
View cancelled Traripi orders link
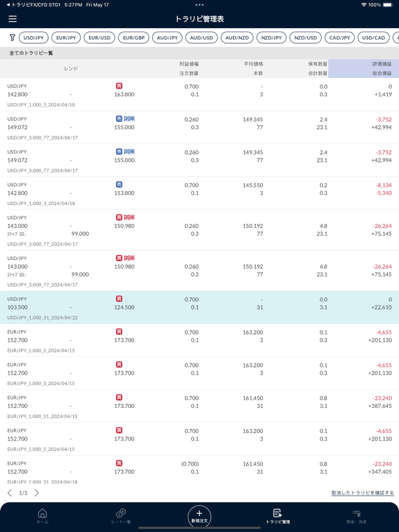[362, 493]
